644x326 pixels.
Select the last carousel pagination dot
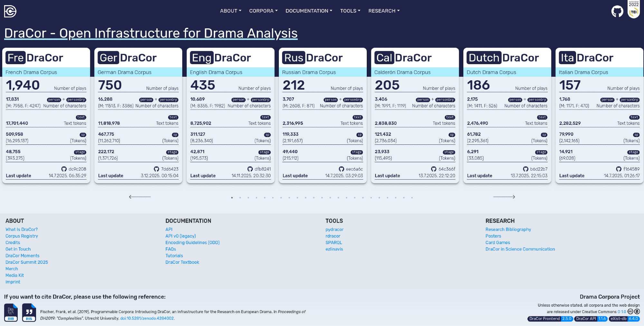[x=412, y=198]
